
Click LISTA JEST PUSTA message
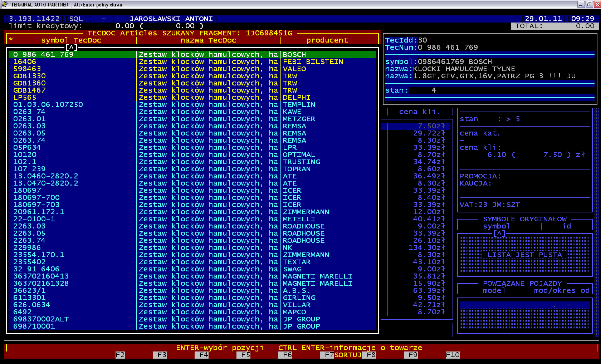coord(525,255)
